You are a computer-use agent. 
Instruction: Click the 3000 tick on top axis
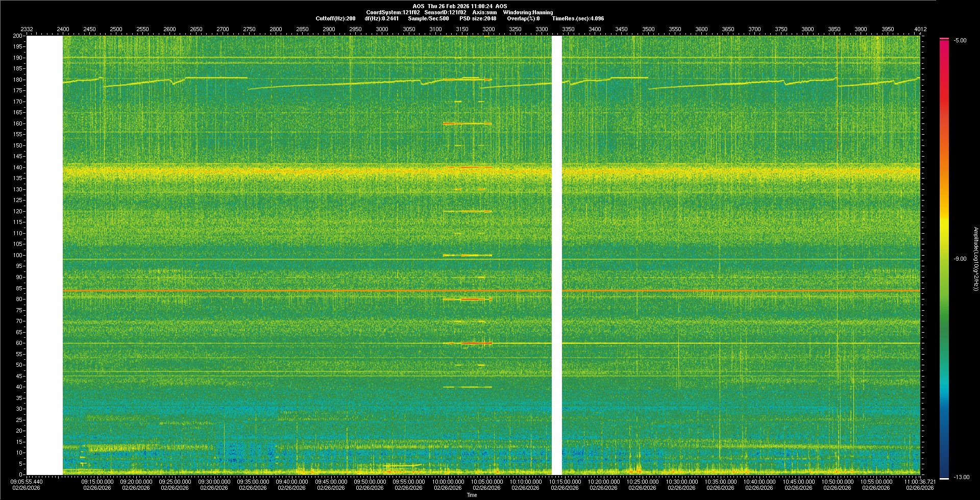[x=382, y=29]
